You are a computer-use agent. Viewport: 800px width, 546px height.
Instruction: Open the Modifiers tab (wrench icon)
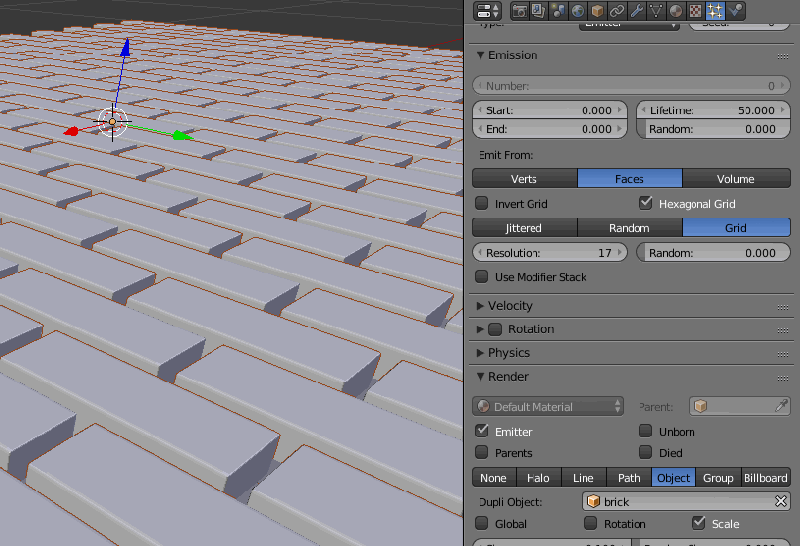pyautogui.click(x=637, y=11)
